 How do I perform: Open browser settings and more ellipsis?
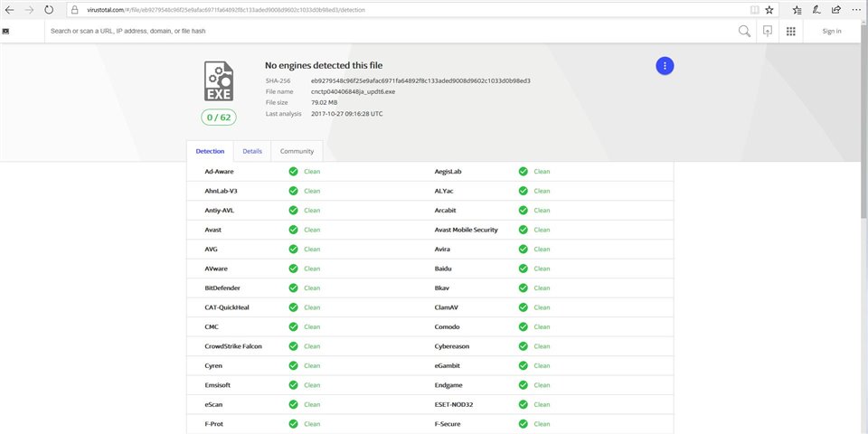(856, 10)
